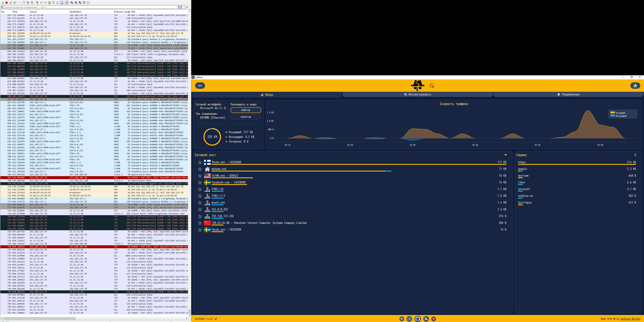The height and width of the screenshot is (322, 644).
Task: Switch Sniffnet to thumbnail mode icon
Action: [432, 85]
